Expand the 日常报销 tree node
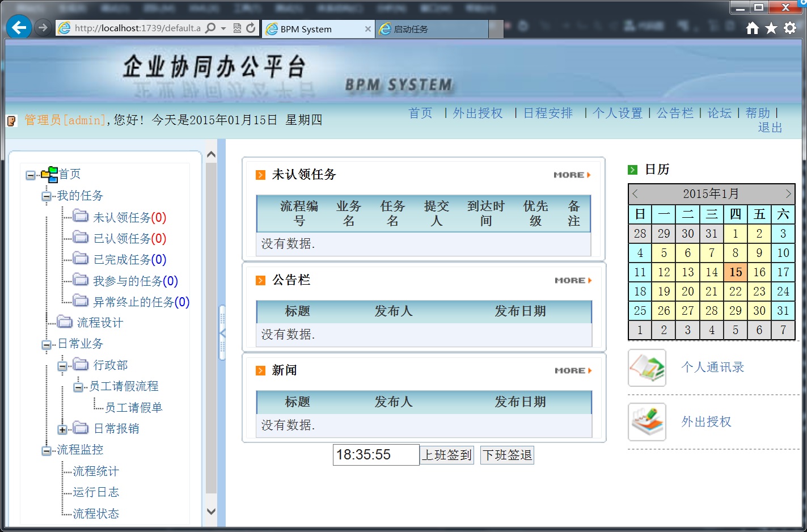 pyautogui.click(x=62, y=429)
